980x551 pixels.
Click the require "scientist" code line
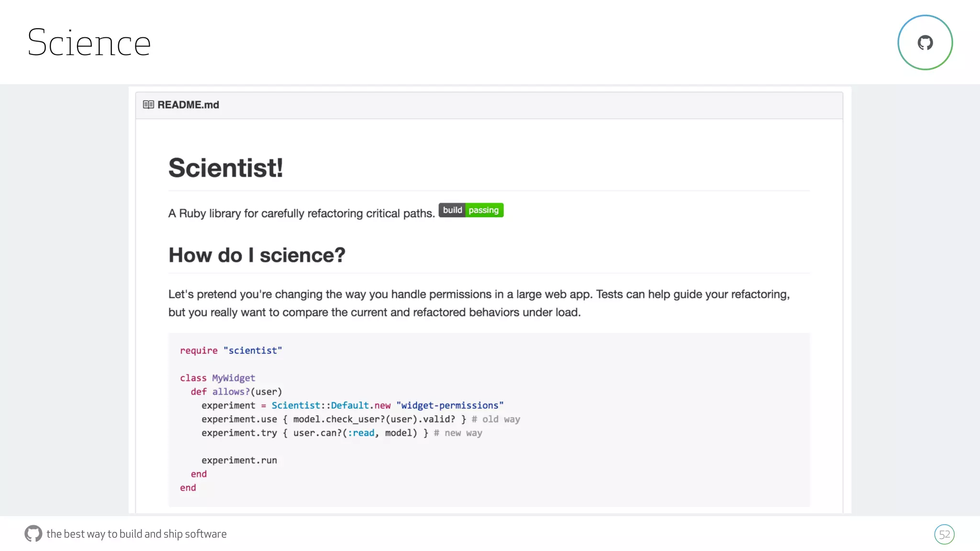(x=231, y=351)
